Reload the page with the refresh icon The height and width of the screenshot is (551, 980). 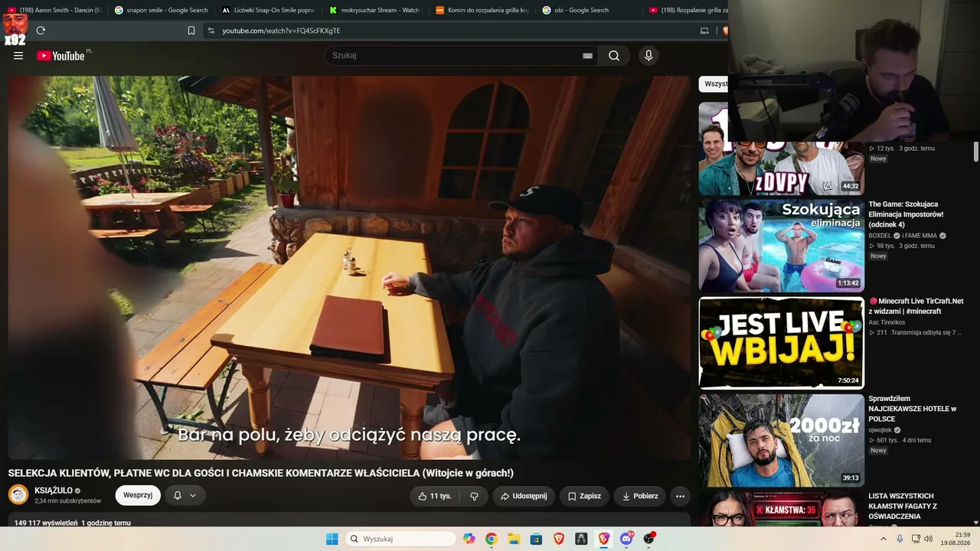coord(41,31)
